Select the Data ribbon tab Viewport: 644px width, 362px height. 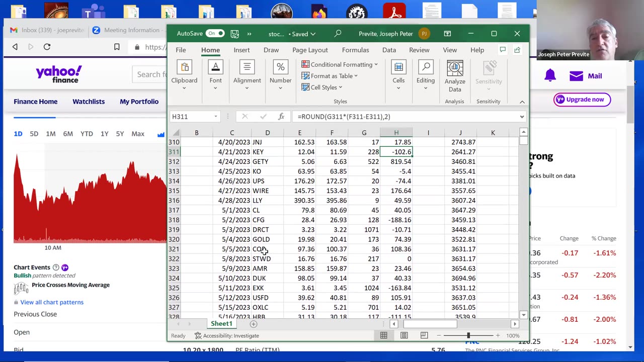[x=389, y=50]
